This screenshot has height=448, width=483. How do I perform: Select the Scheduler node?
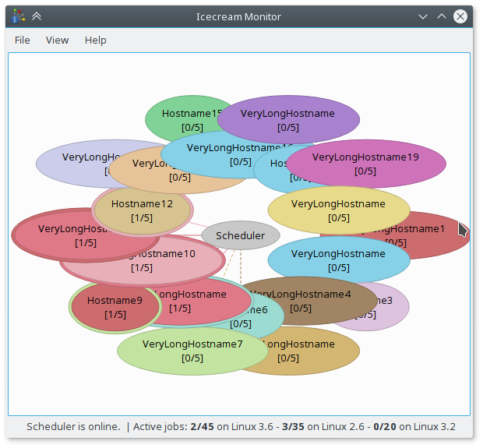[x=241, y=235]
